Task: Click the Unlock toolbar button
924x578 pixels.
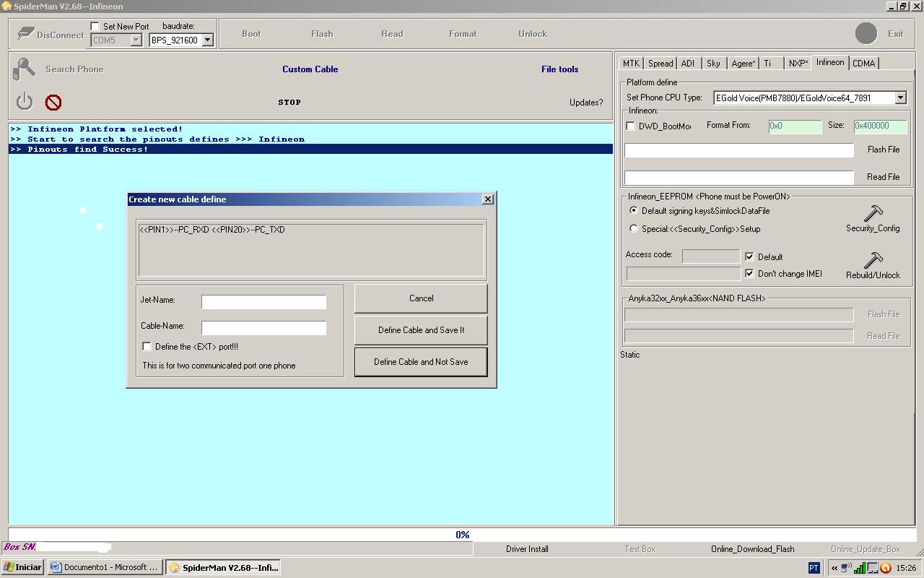Action: [533, 34]
